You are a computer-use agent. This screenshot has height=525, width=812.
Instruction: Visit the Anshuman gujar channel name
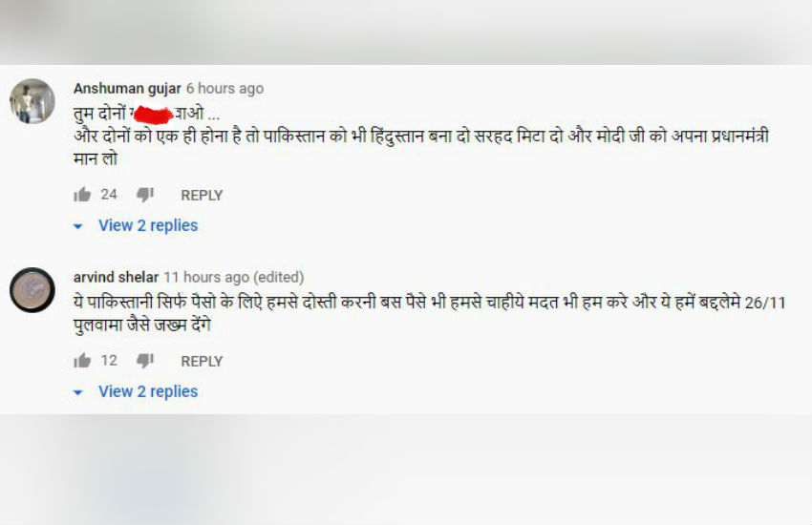(127, 89)
